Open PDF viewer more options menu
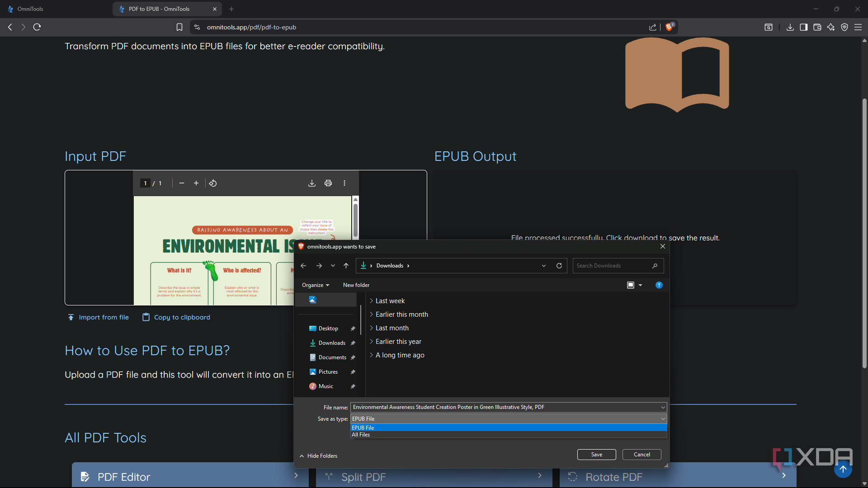Image resolution: width=868 pixels, height=488 pixels. click(x=344, y=183)
